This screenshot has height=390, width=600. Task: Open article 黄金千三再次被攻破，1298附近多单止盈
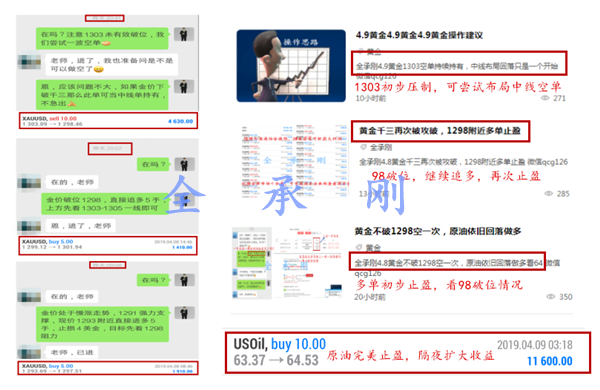point(439,131)
